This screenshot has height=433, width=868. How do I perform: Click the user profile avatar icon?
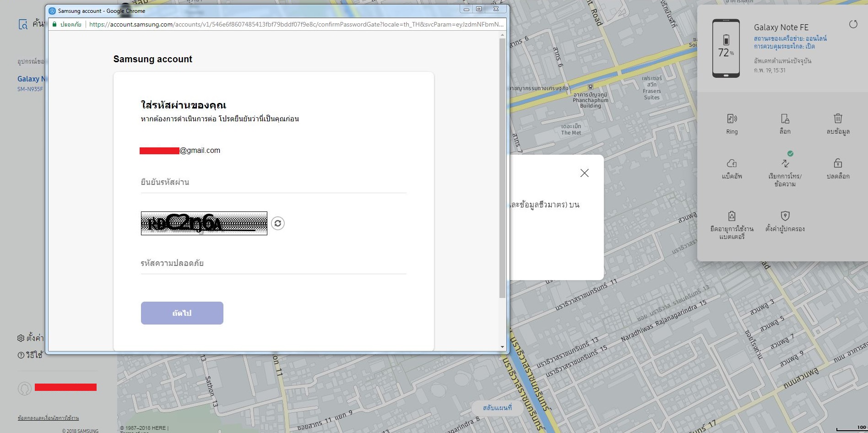[x=25, y=389]
